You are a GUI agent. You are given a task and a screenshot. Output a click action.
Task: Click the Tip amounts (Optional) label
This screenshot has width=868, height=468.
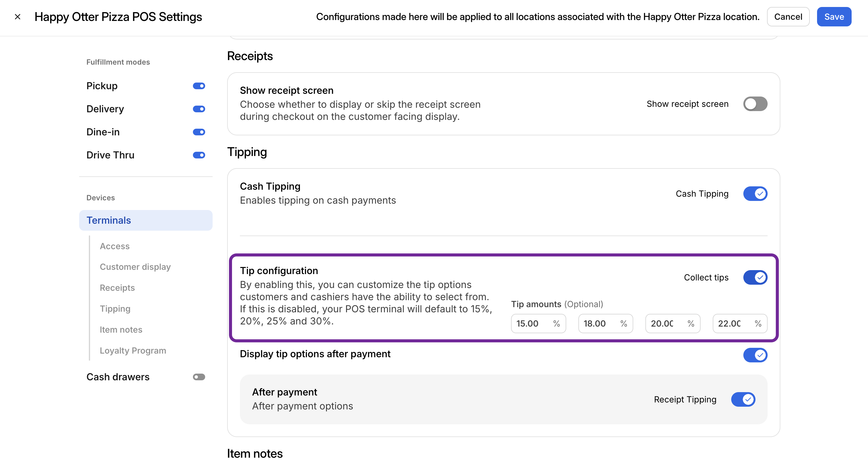tap(557, 304)
